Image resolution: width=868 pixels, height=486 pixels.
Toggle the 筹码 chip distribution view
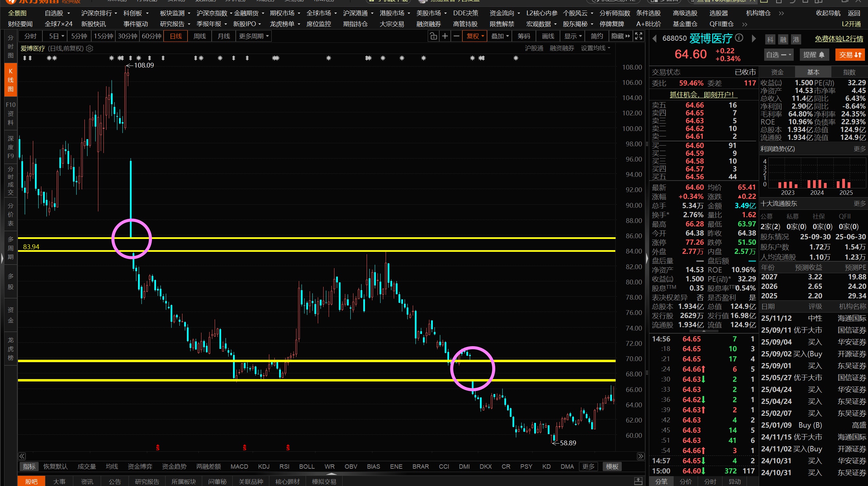click(x=524, y=36)
